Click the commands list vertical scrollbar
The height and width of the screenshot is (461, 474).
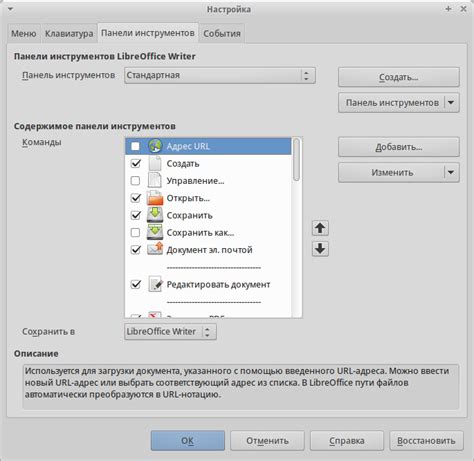click(296, 227)
